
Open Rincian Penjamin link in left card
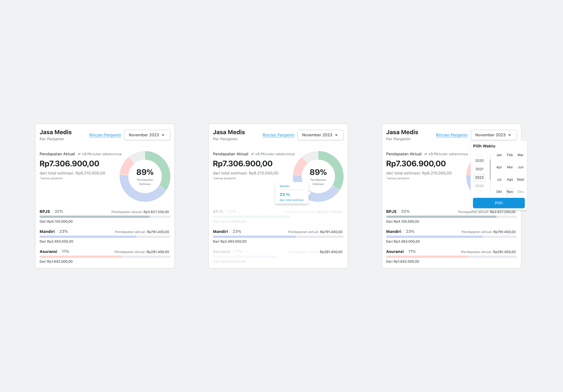[x=105, y=135]
